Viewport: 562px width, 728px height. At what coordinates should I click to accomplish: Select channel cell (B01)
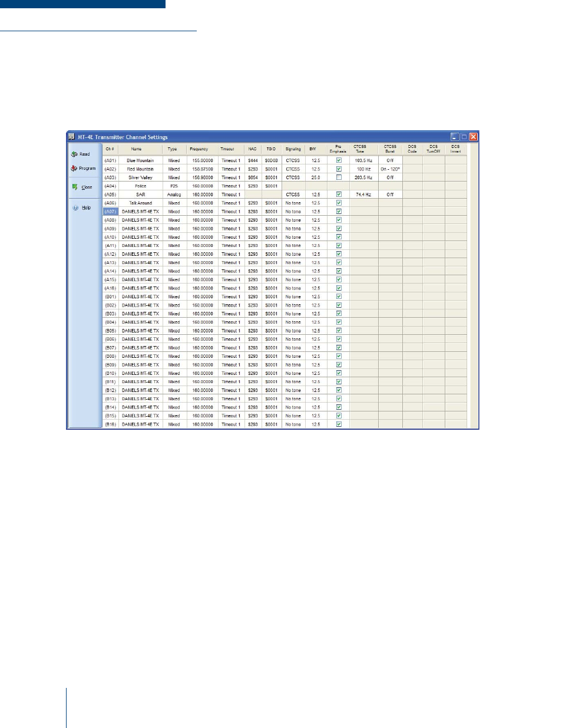coord(110,297)
